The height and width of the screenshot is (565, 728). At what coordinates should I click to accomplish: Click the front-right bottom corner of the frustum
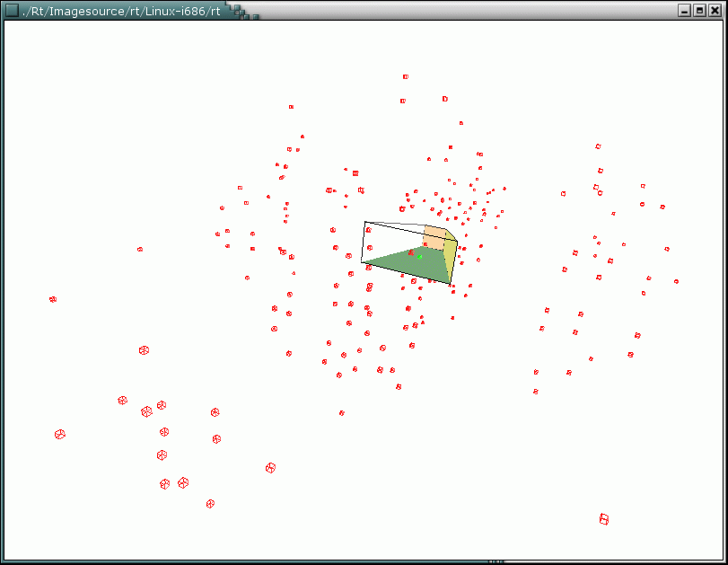click(452, 283)
